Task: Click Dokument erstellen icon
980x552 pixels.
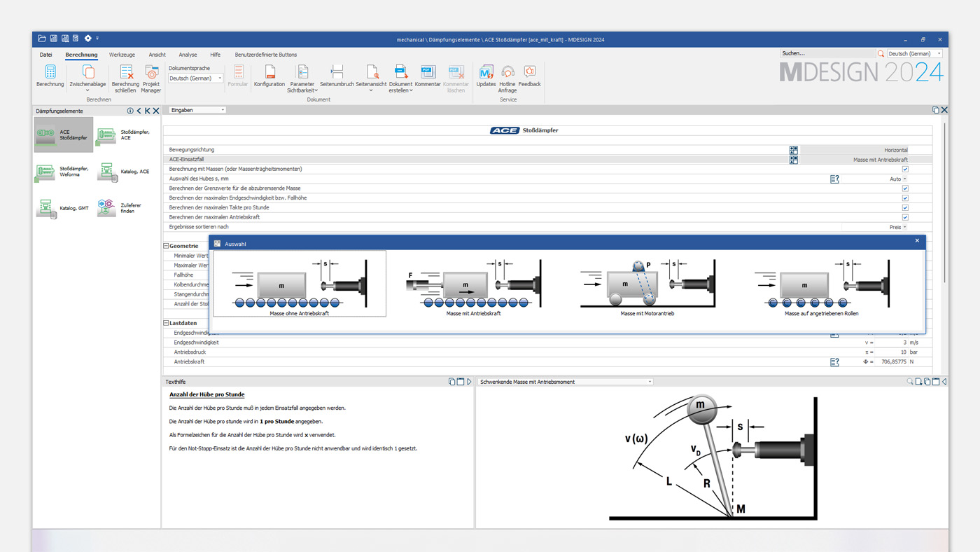Action: point(400,72)
